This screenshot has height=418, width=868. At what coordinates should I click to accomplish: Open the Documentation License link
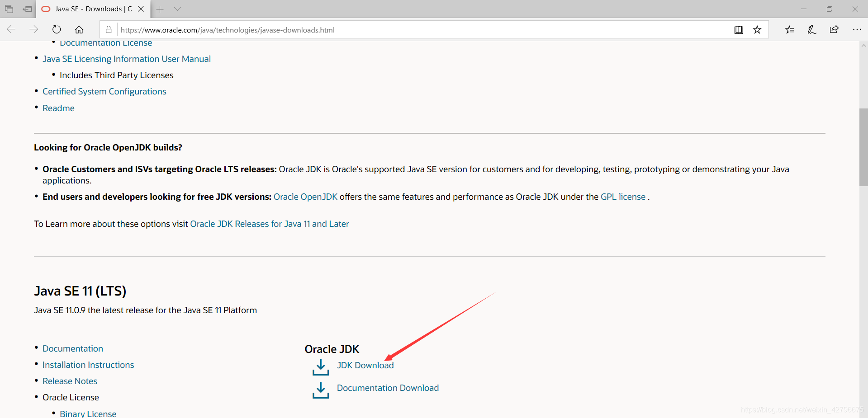coord(106,43)
